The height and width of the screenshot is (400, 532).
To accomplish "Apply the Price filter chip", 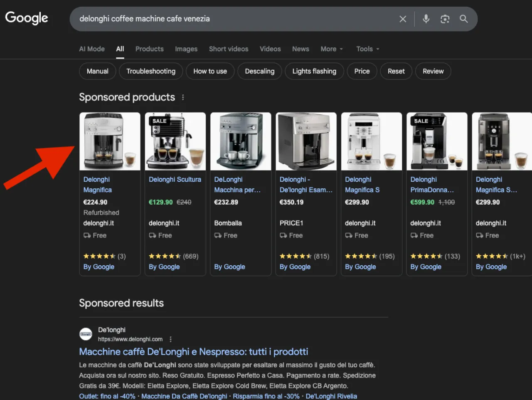I will (362, 71).
